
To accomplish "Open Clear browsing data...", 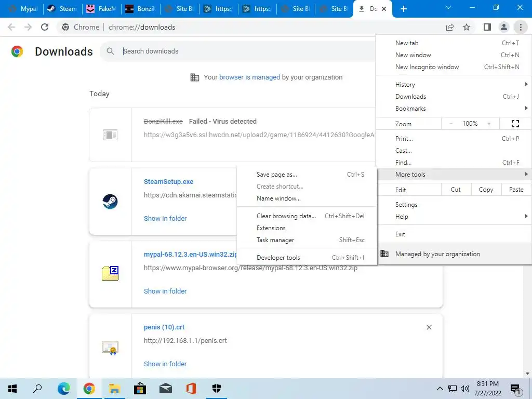I will pyautogui.click(x=307, y=216).
